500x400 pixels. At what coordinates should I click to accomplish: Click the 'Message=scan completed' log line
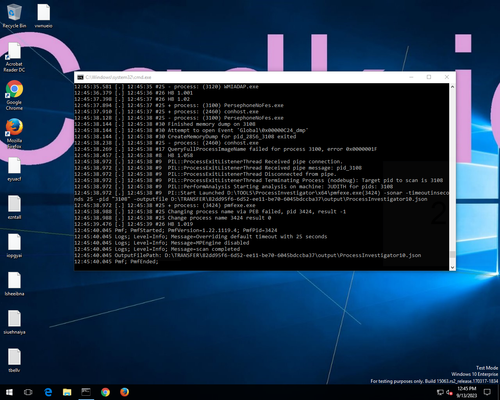point(157,249)
